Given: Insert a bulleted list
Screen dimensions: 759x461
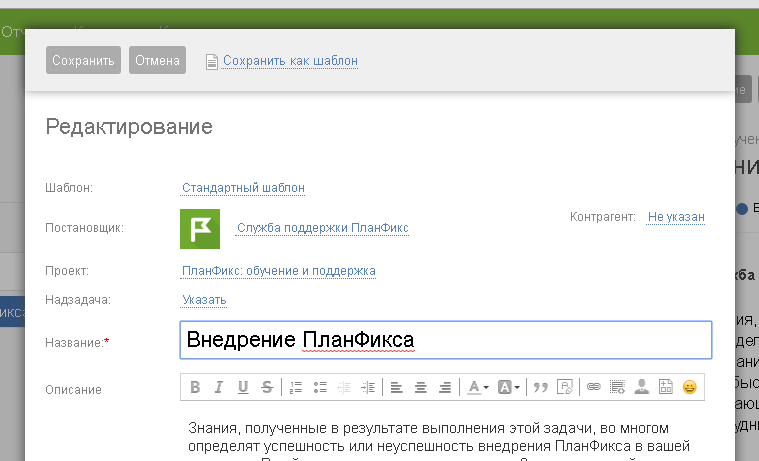Looking at the screenshot, I should pos(320,387).
